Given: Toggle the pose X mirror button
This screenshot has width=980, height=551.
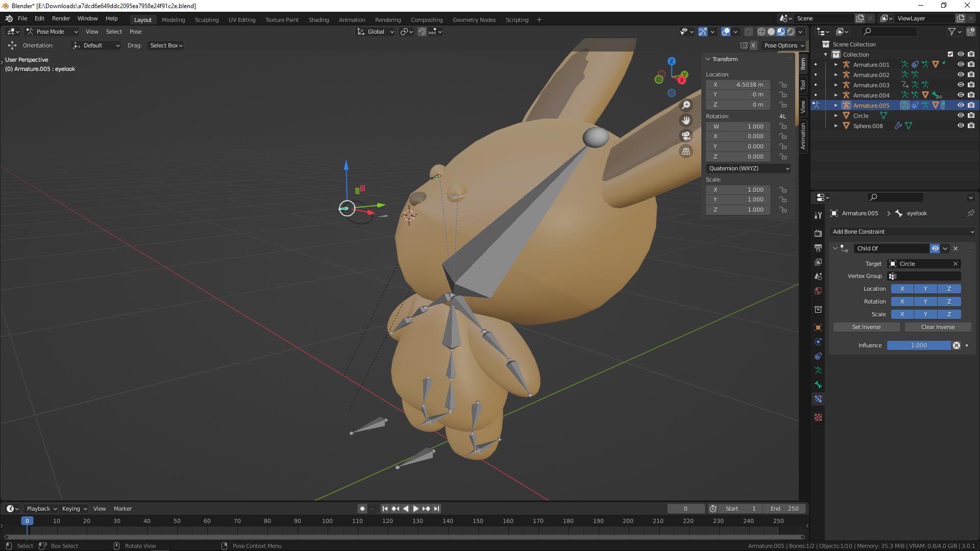Looking at the screenshot, I should pyautogui.click(x=753, y=45).
